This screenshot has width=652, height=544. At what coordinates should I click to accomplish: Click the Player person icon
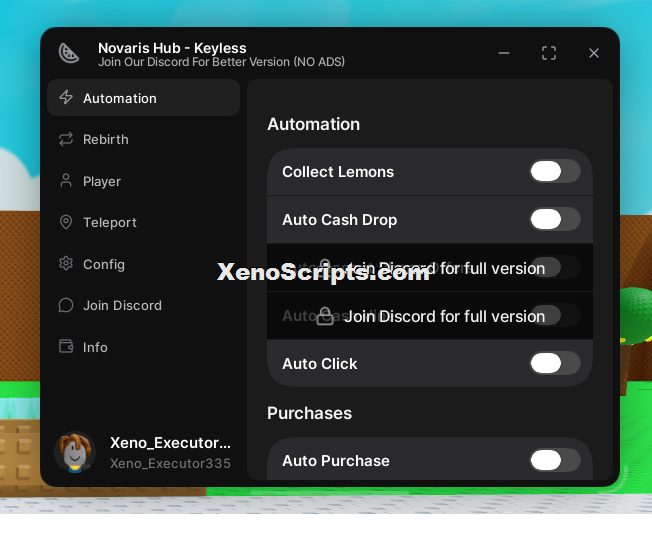[x=66, y=181]
